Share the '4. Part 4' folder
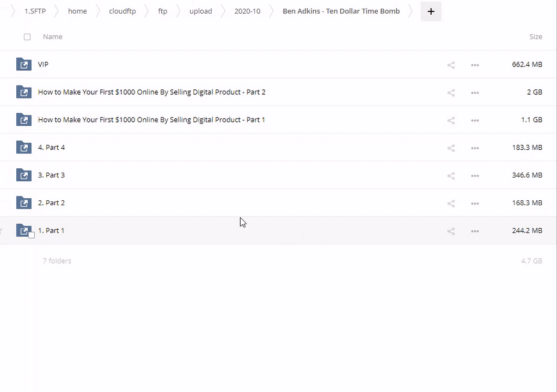Image resolution: width=557 pixels, height=392 pixels. [451, 148]
